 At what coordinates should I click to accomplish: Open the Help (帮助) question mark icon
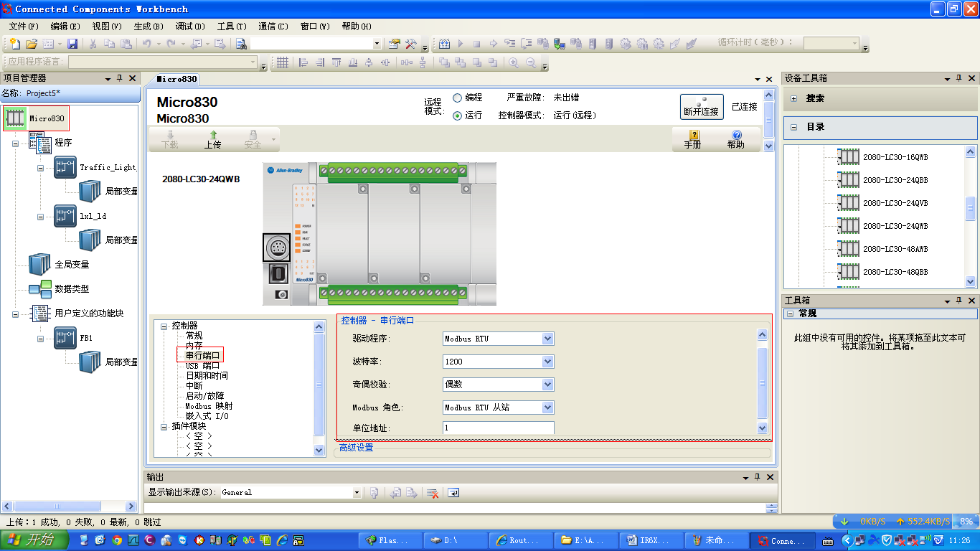(735, 139)
